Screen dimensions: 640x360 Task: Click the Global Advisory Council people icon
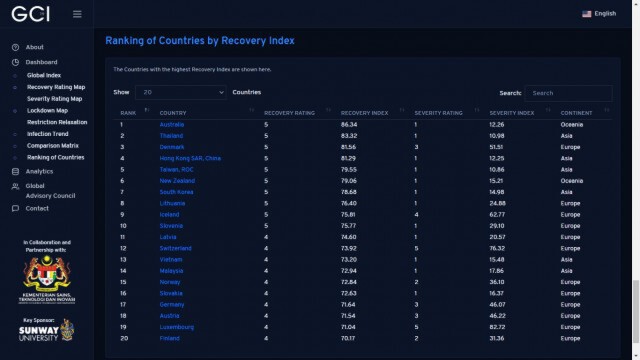click(x=16, y=187)
